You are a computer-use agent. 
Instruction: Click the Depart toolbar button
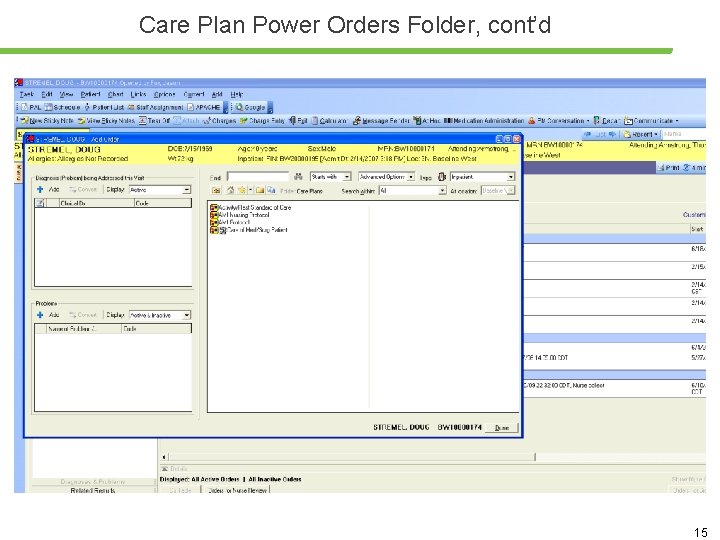pos(606,121)
